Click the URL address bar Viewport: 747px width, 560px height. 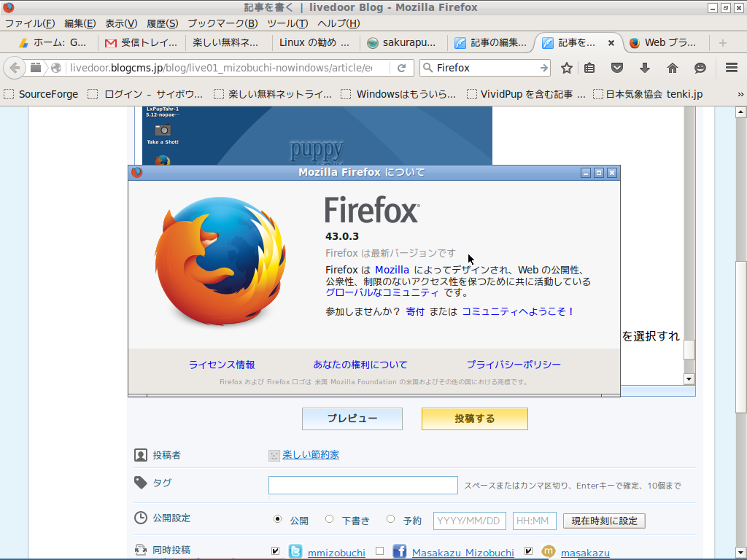[220, 68]
